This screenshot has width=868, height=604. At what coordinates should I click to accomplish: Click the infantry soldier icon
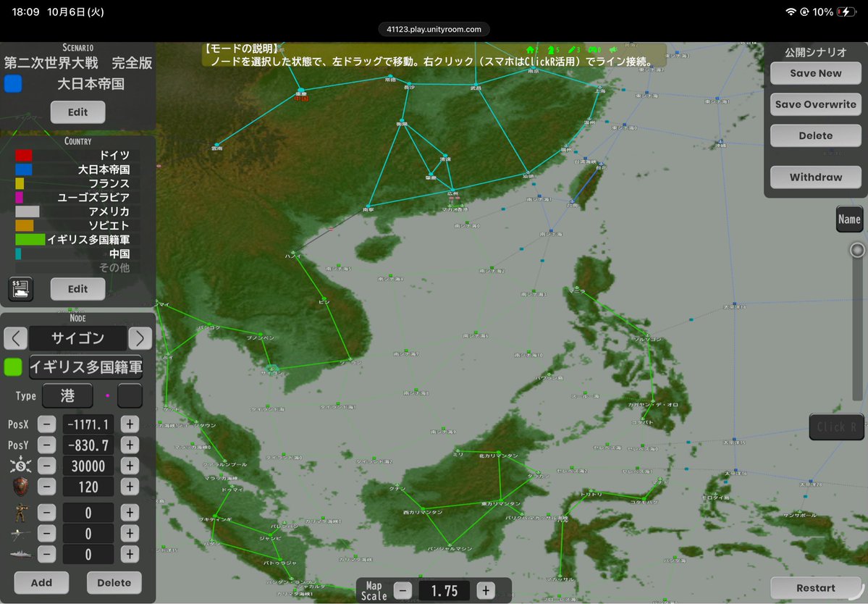pos(20,513)
